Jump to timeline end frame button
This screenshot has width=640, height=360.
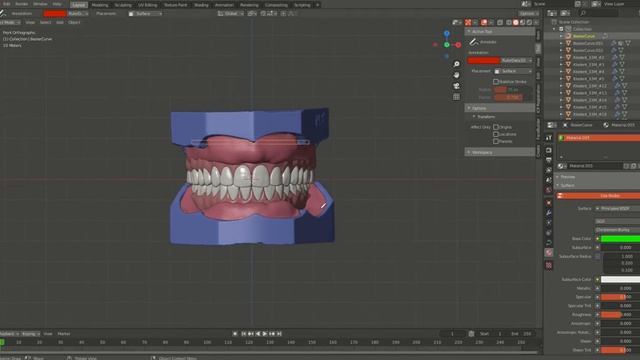pos(280,334)
